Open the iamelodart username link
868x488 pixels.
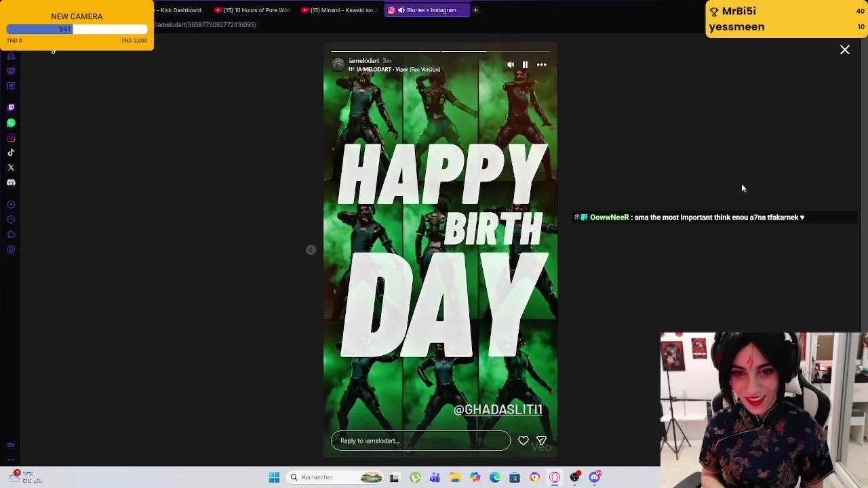363,61
